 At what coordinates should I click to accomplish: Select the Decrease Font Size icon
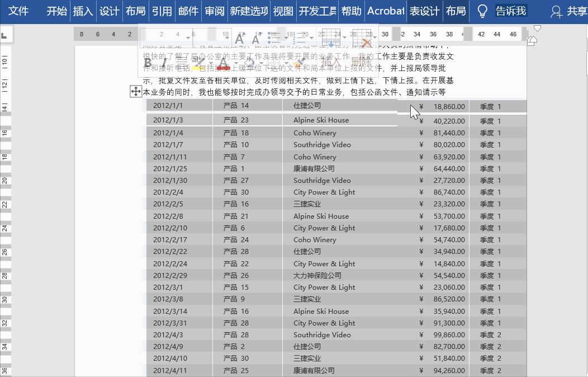pos(255,38)
